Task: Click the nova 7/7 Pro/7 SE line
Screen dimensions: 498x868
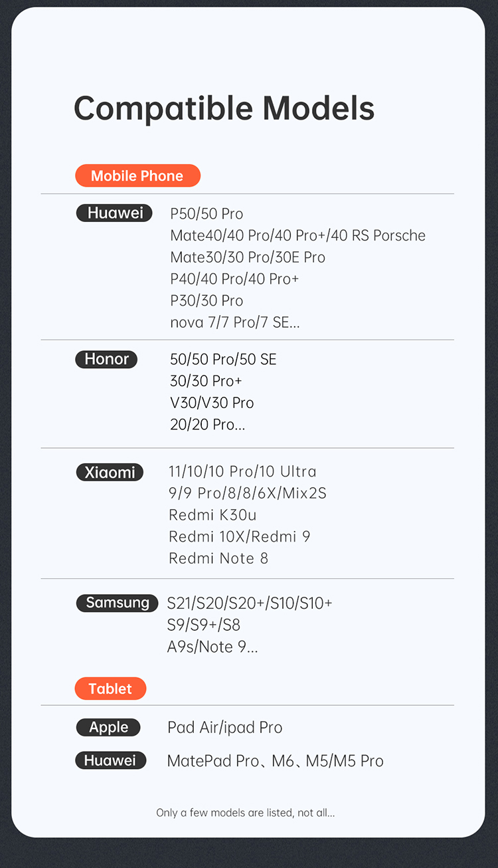Action: (x=235, y=322)
